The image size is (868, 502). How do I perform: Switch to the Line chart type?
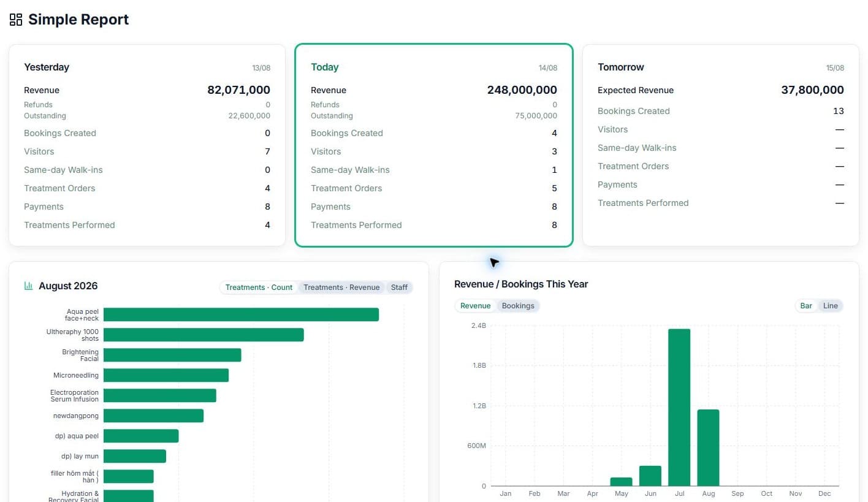(x=831, y=306)
